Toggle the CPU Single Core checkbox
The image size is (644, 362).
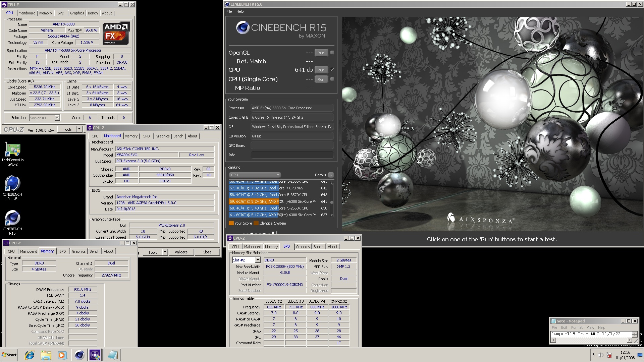(x=332, y=79)
